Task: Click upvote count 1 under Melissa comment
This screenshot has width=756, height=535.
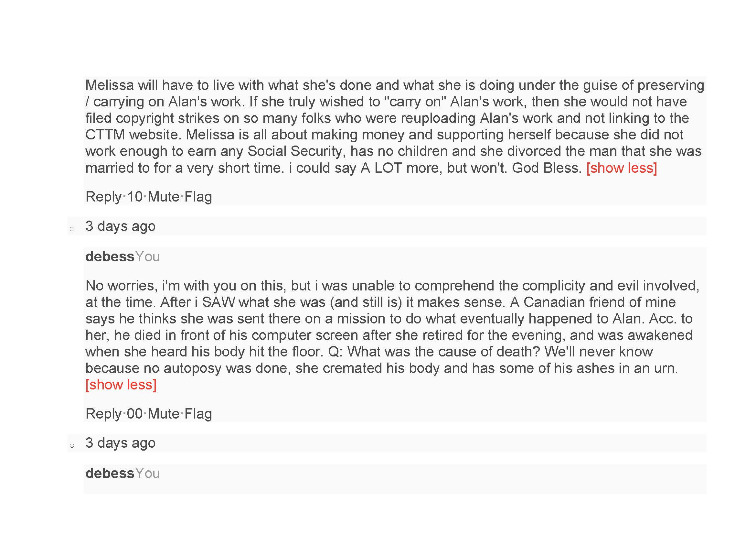Action: click(131, 197)
